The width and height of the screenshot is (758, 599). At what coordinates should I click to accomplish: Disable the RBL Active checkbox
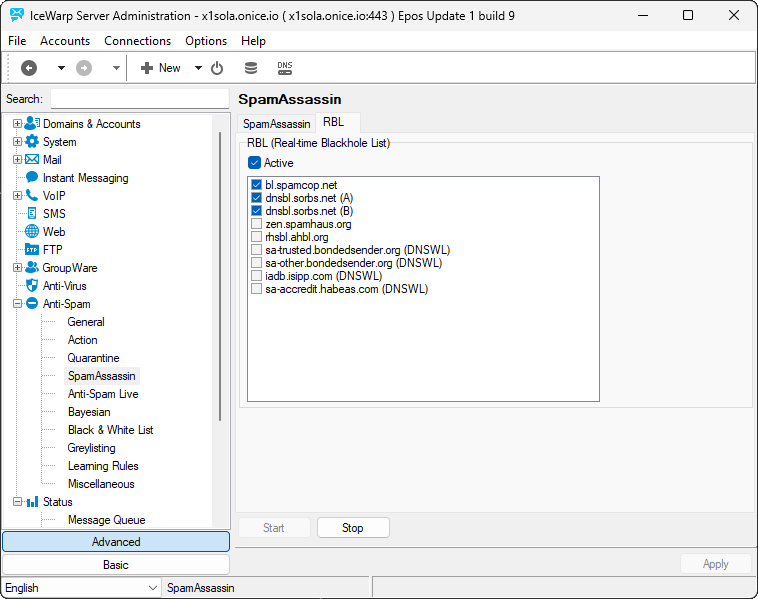(254, 163)
